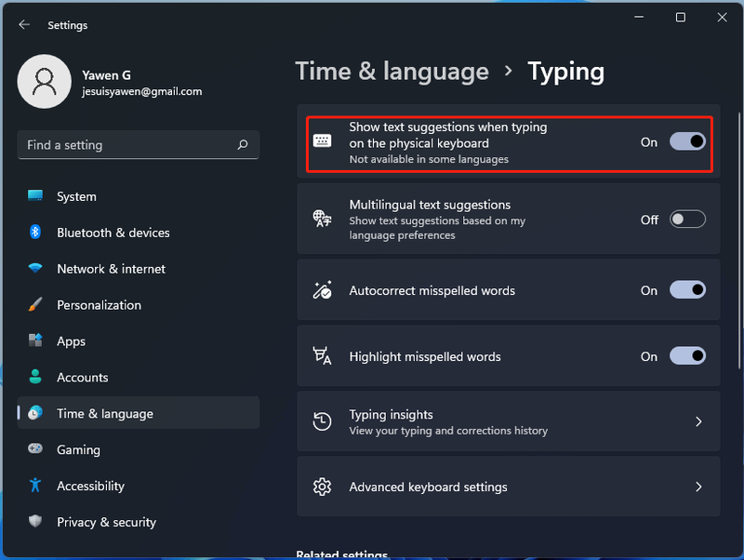Click the Privacy shield icon

pos(35,521)
